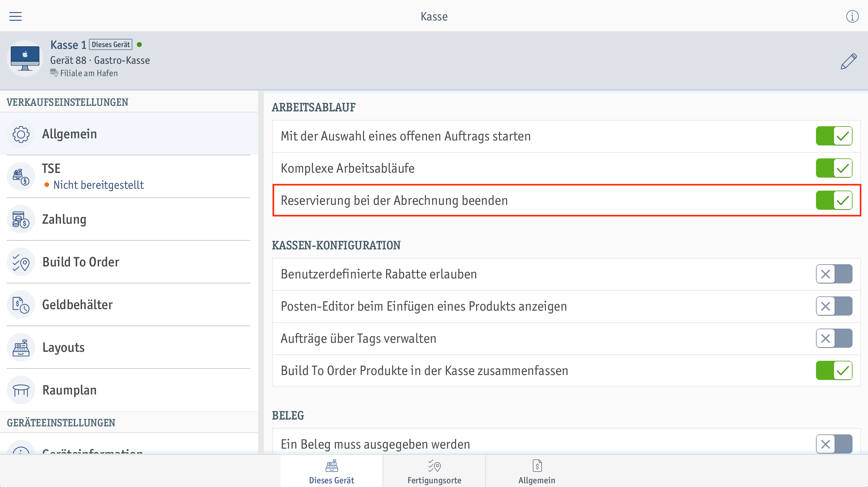Viewport: 868px width, 487px height.
Task: Open the info icon in header
Action: coord(852,16)
